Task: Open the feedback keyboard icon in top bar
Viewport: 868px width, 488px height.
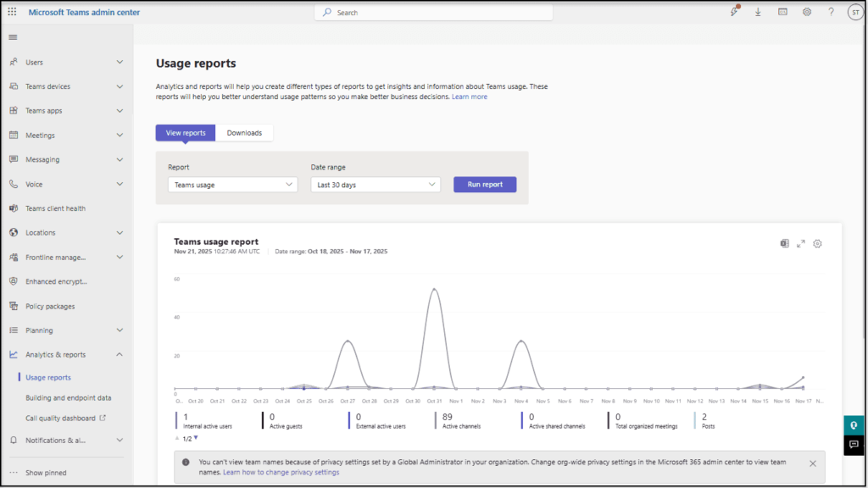Action: 782,12
